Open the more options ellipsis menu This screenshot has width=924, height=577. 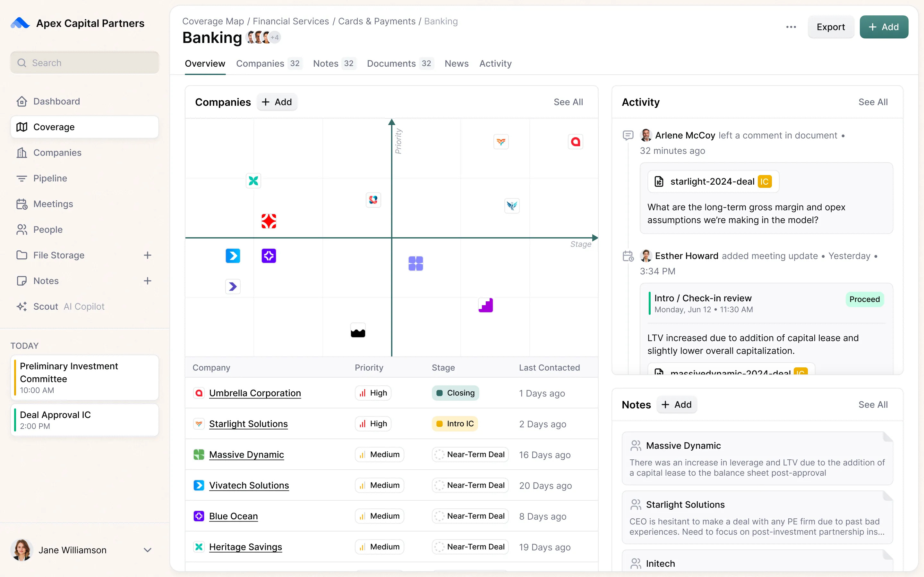[791, 27]
